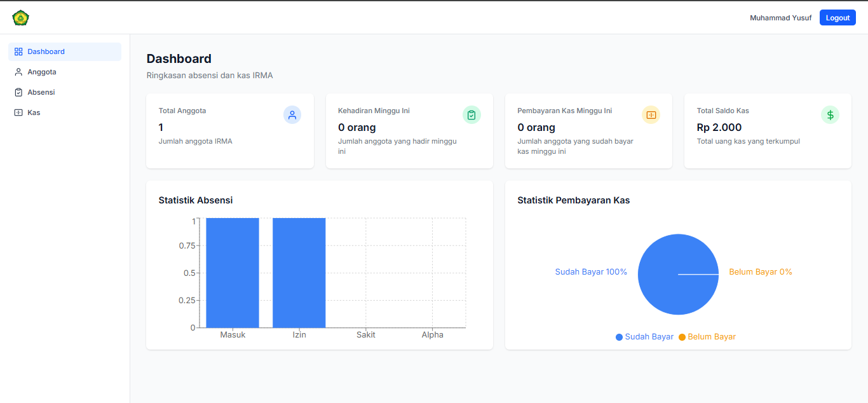
Task: Toggle the Masuk bar in Statistik Absensi
Action: (231, 273)
